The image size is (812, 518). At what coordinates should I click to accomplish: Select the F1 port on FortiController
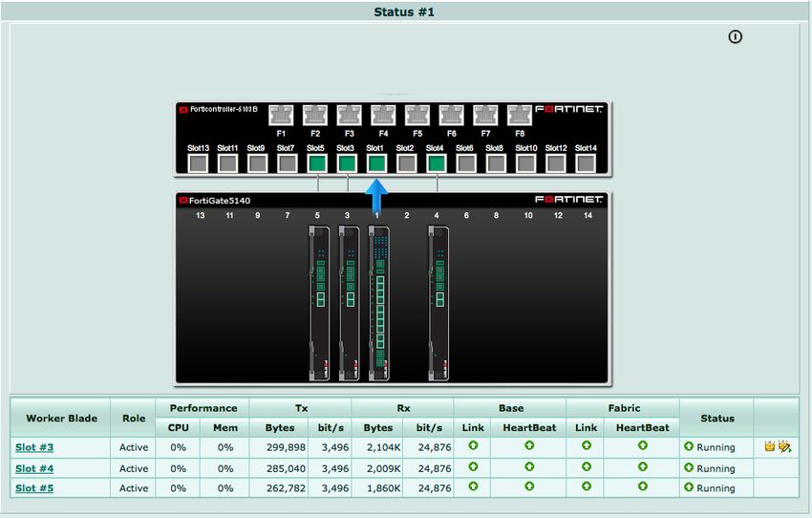[281, 115]
